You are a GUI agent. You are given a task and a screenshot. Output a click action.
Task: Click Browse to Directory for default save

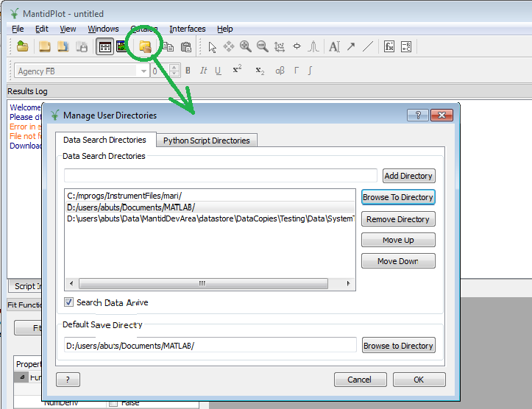click(x=398, y=345)
